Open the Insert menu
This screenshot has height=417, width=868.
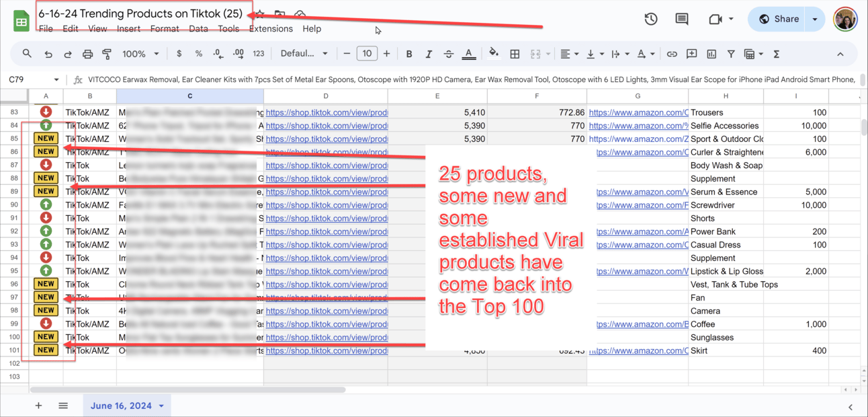[x=128, y=29]
